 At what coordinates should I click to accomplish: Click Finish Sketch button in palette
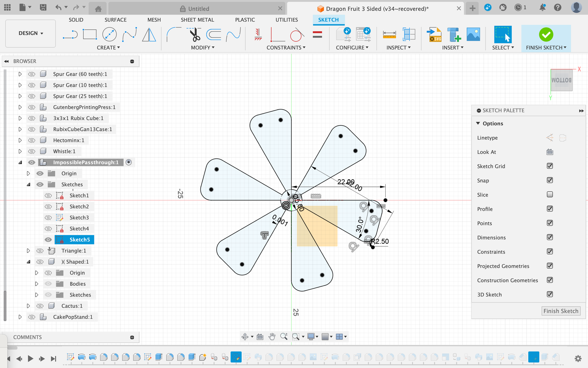[x=561, y=311]
